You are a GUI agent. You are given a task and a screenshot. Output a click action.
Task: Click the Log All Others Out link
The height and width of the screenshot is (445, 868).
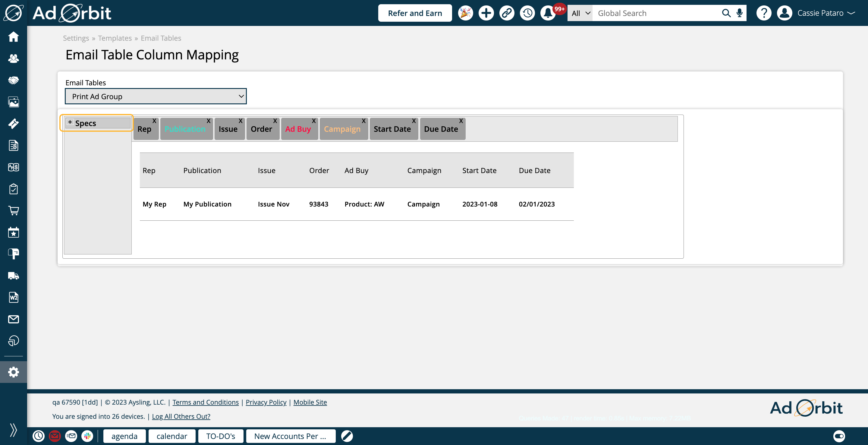pyautogui.click(x=181, y=416)
